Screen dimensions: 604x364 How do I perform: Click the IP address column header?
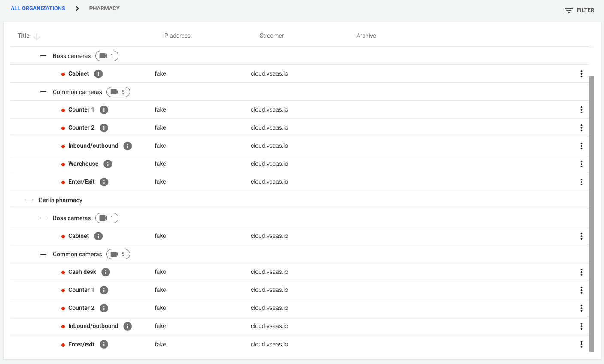click(176, 36)
